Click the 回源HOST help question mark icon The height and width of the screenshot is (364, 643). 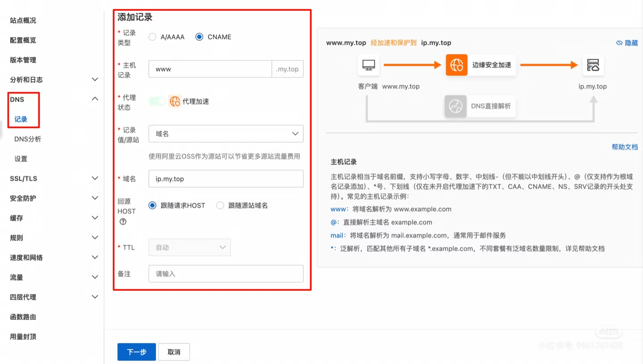tap(123, 222)
